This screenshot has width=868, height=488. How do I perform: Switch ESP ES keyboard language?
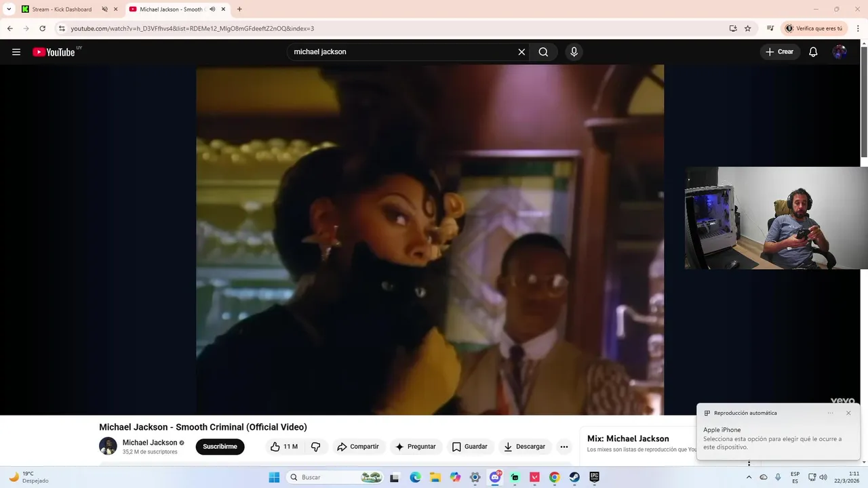click(795, 477)
